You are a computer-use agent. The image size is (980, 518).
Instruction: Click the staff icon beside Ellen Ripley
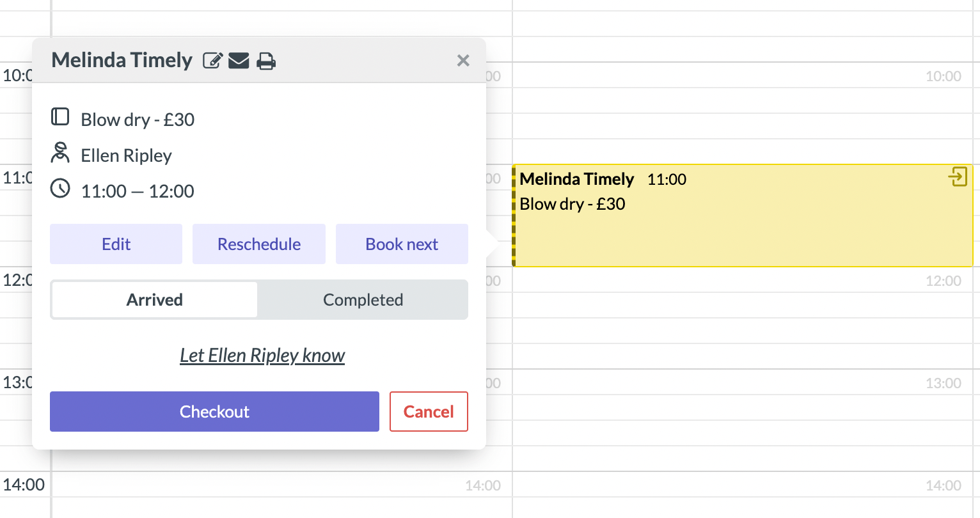tap(59, 153)
